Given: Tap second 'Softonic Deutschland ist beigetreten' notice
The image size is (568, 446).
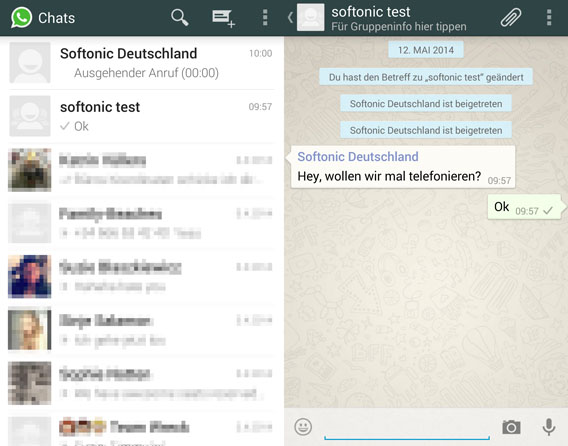Looking at the screenshot, I should tap(426, 130).
